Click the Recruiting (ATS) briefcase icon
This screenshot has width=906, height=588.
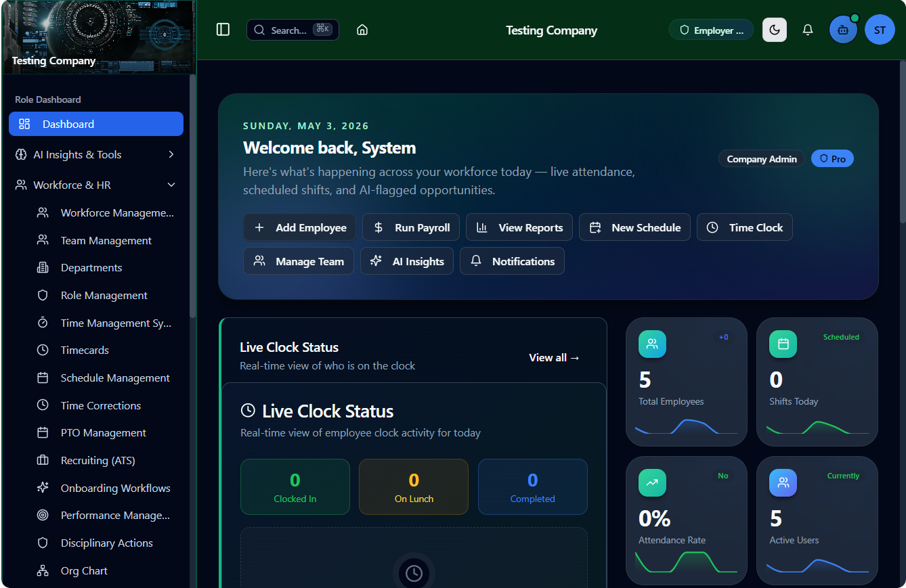[x=43, y=460]
